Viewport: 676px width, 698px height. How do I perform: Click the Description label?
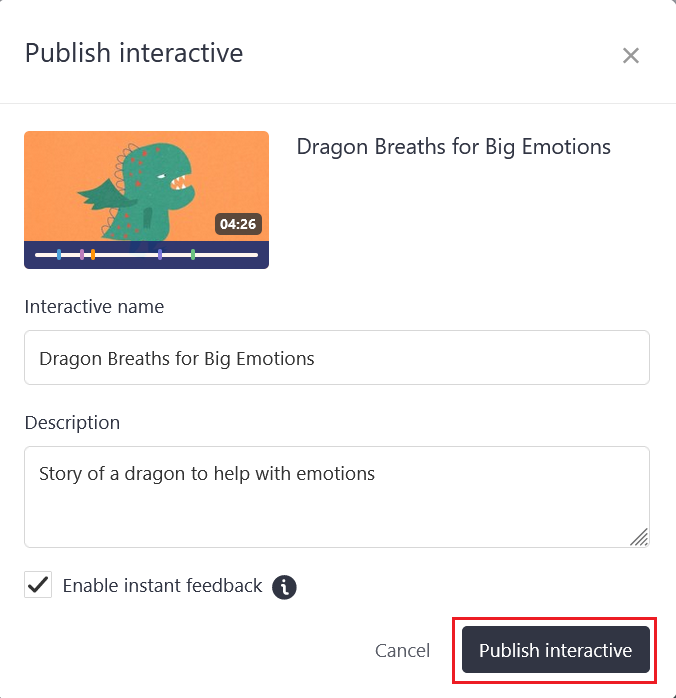(x=72, y=422)
